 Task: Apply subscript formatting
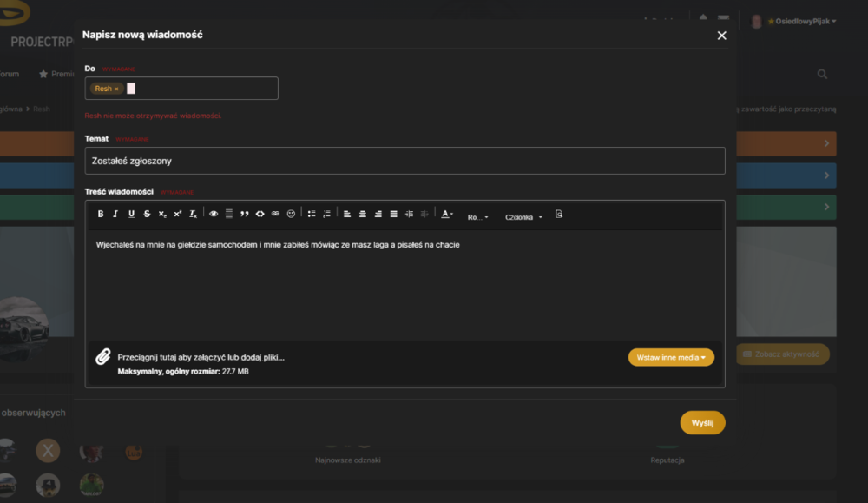pos(162,214)
